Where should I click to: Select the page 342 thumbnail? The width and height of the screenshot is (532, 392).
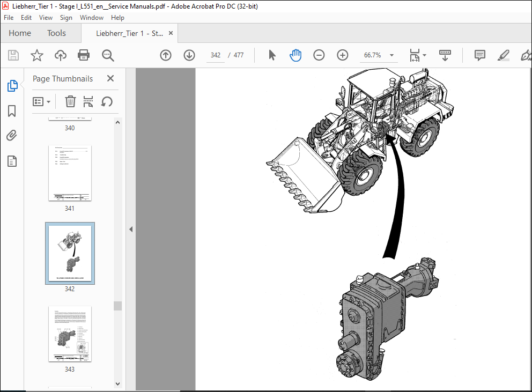pyautogui.click(x=70, y=253)
